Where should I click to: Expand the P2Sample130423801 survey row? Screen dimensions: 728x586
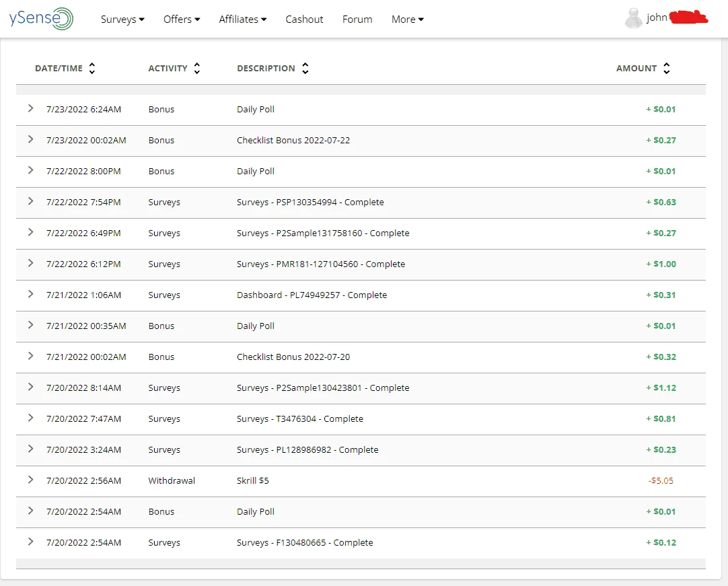[x=31, y=387]
